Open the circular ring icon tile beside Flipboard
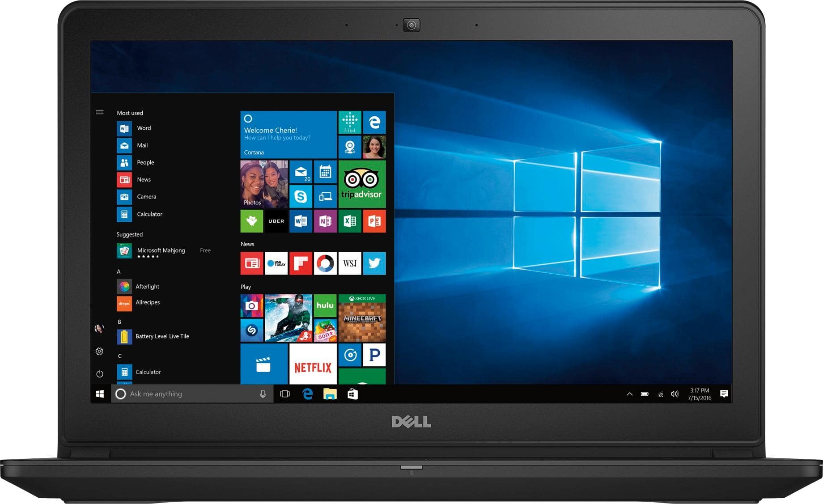Viewport: 823px width, 504px height. click(325, 263)
